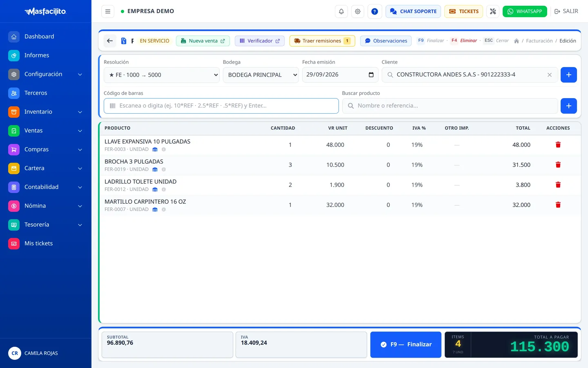The image size is (588, 368).
Task: Open CHAT SOPORTE button
Action: (413, 11)
